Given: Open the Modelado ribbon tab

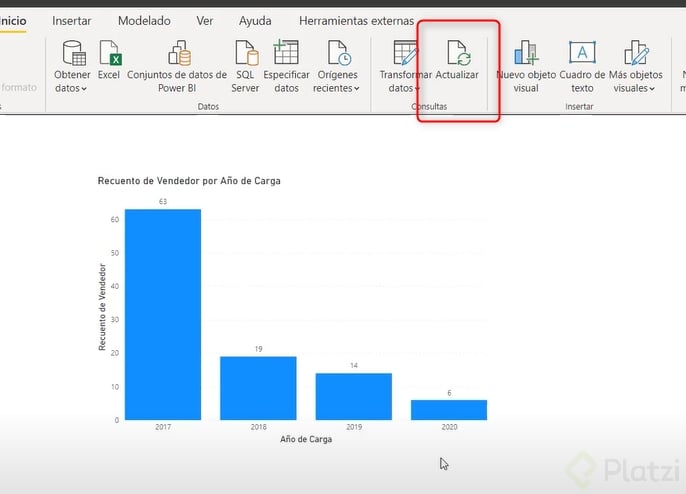Looking at the screenshot, I should tap(144, 21).
